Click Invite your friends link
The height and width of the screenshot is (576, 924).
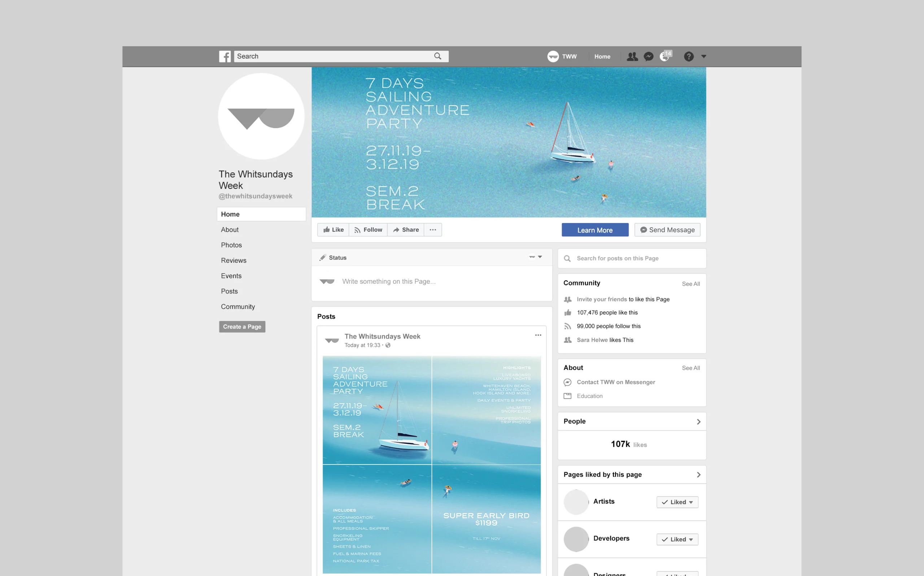602,300
